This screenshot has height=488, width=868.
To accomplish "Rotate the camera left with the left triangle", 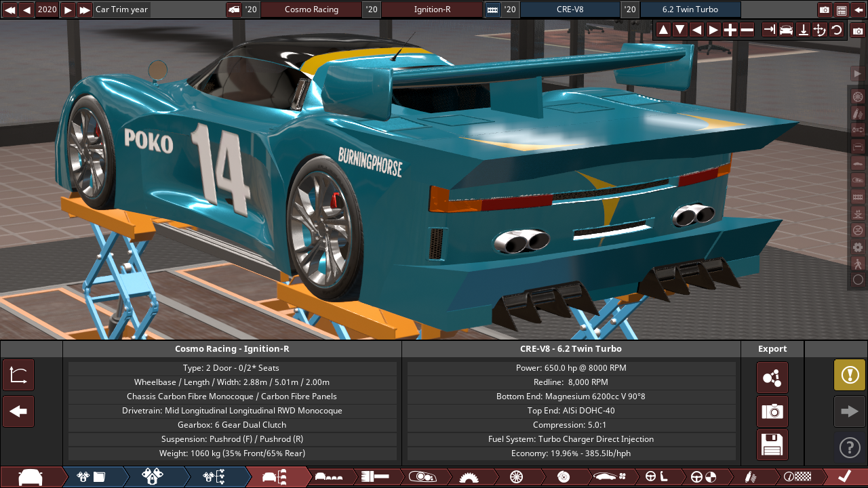I will click(696, 30).
